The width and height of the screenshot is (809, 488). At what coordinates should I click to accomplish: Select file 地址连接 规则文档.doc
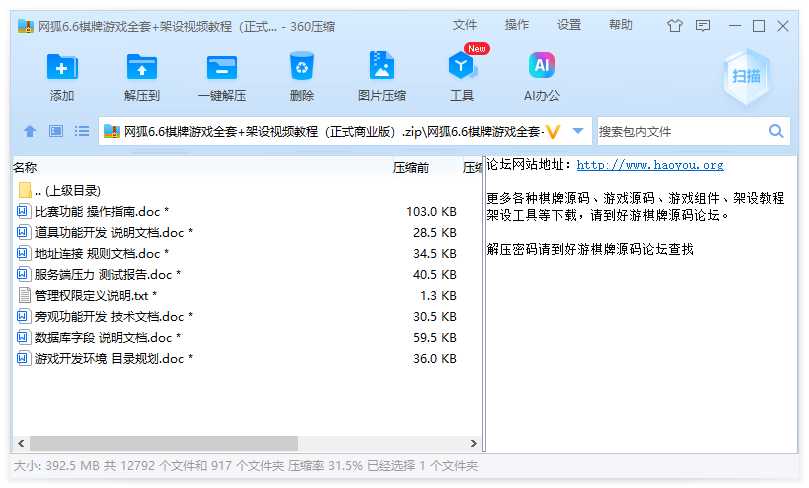pos(248,253)
